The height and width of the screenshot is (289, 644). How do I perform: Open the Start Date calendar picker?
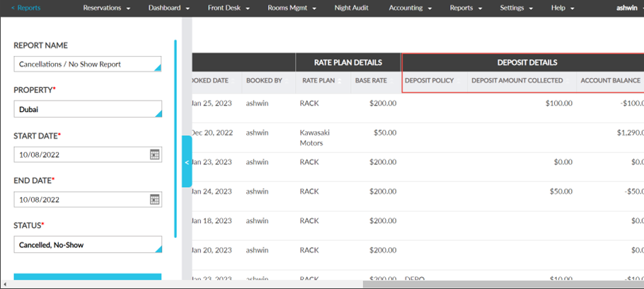154,154
